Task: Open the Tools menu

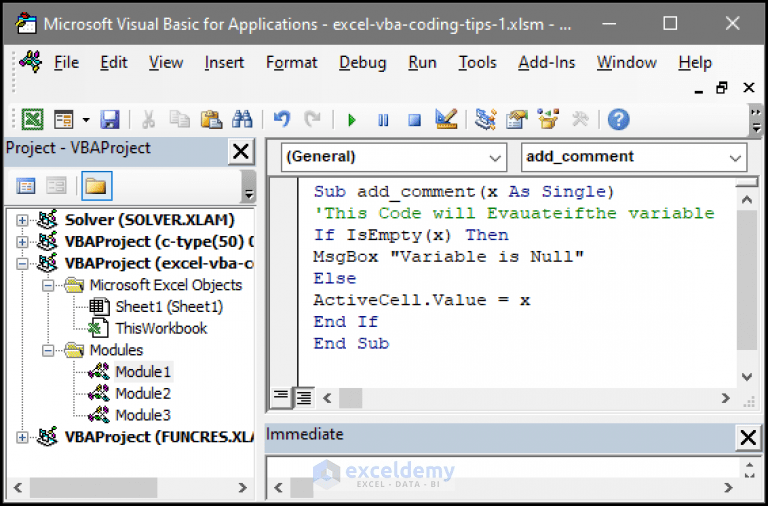Action: [478, 63]
